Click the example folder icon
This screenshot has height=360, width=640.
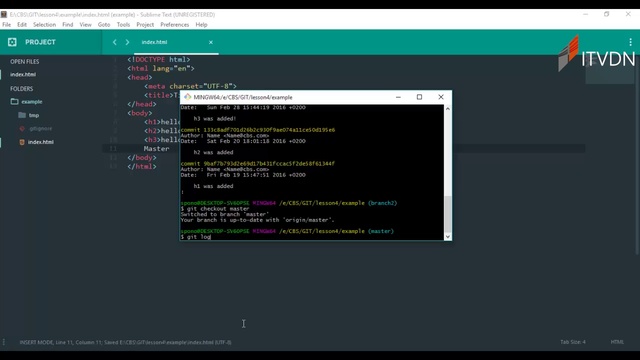pyautogui.click(x=15, y=101)
